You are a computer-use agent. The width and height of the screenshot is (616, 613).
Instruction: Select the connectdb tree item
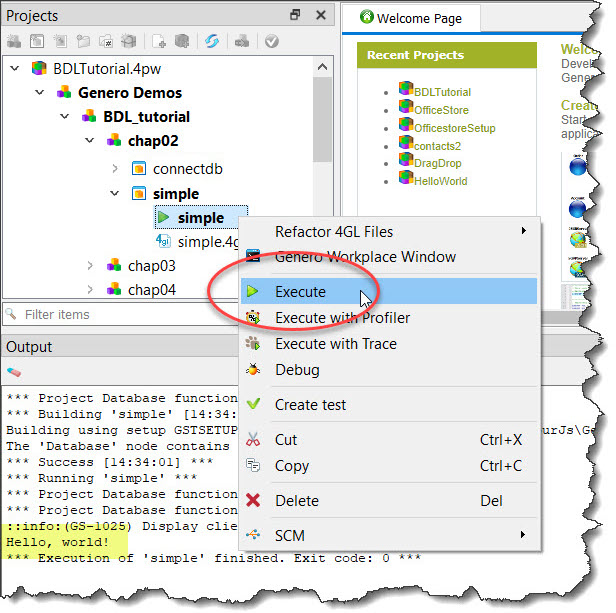187,169
